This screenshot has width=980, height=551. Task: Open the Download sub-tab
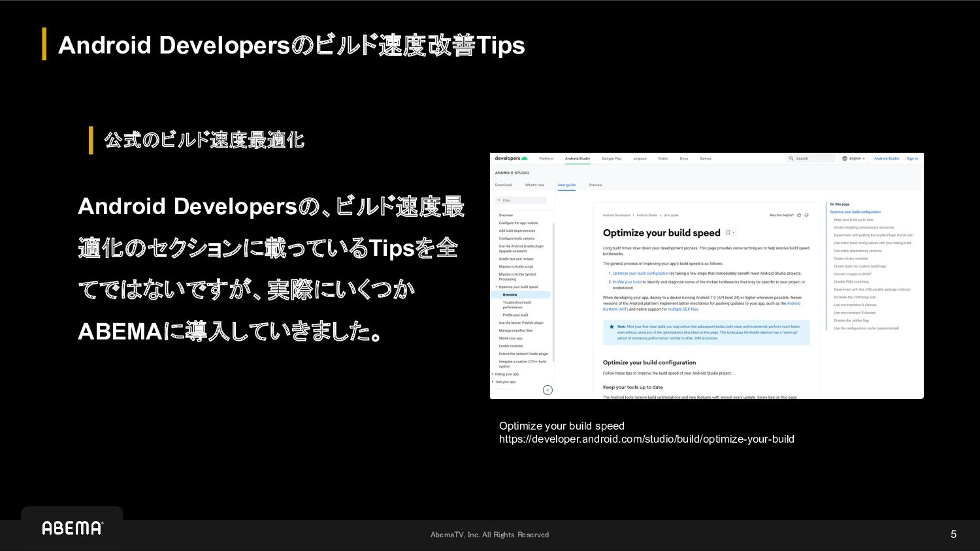pos(503,185)
